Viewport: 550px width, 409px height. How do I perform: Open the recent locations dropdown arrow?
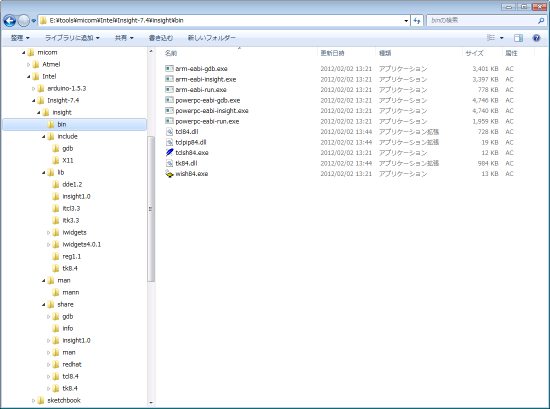coord(34,21)
